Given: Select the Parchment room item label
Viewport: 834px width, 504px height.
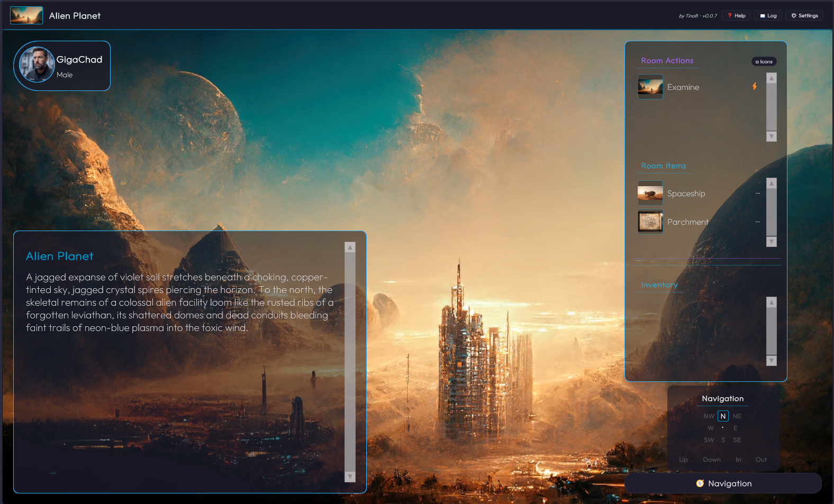Looking at the screenshot, I should (x=688, y=222).
